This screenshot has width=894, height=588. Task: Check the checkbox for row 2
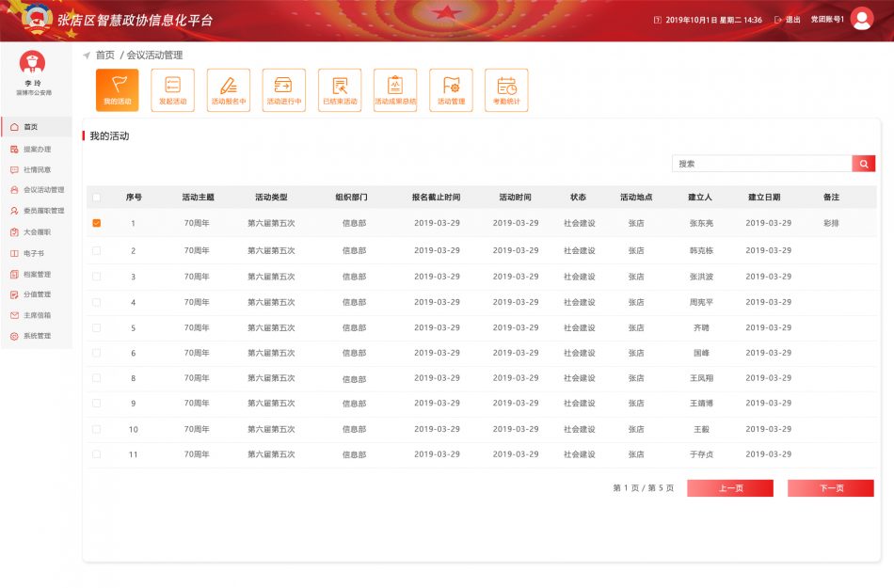95,250
